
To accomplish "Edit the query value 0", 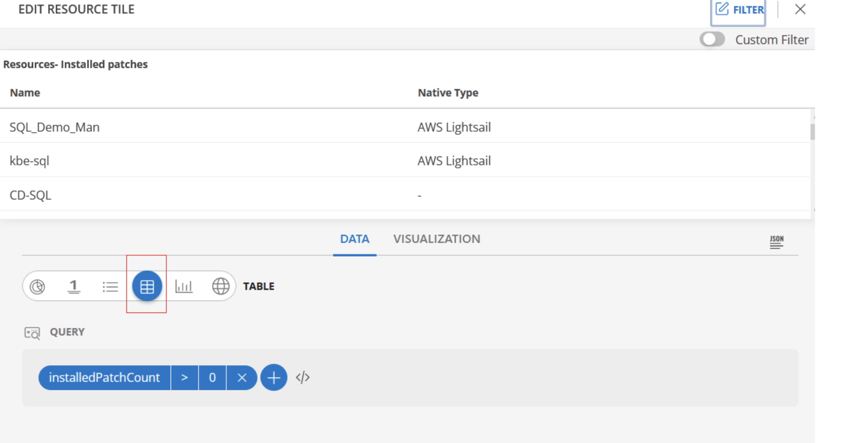I will pyautogui.click(x=212, y=378).
